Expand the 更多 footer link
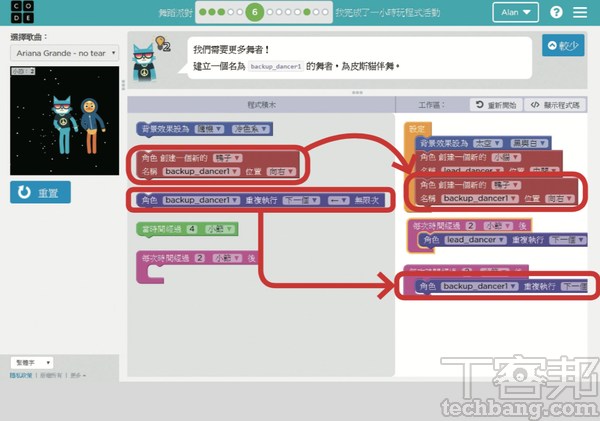 [x=78, y=375]
